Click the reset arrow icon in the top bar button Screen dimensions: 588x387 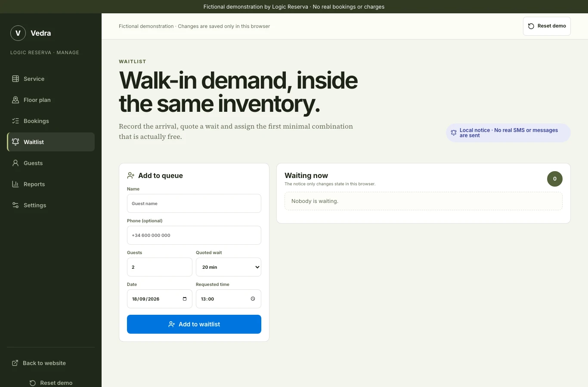531,26
